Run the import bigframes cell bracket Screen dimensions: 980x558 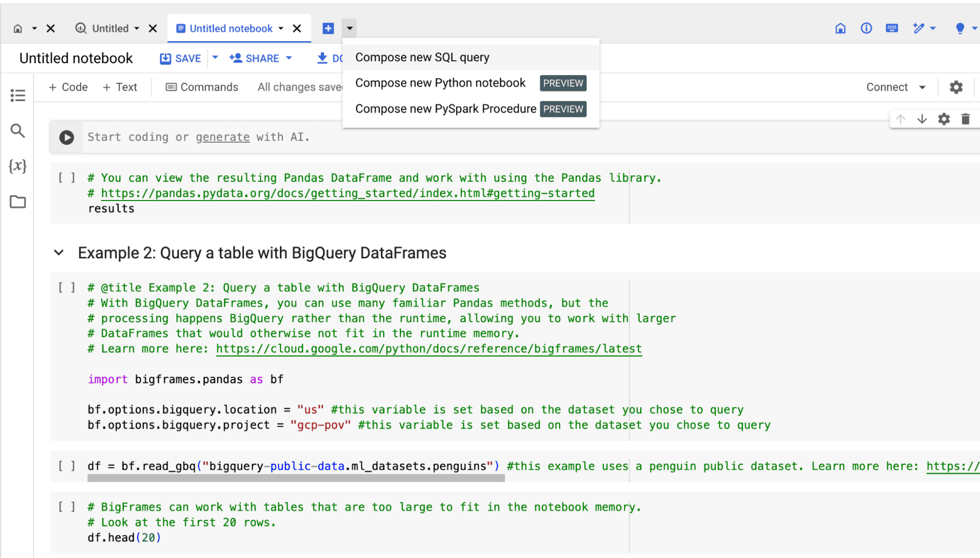pyautogui.click(x=67, y=287)
